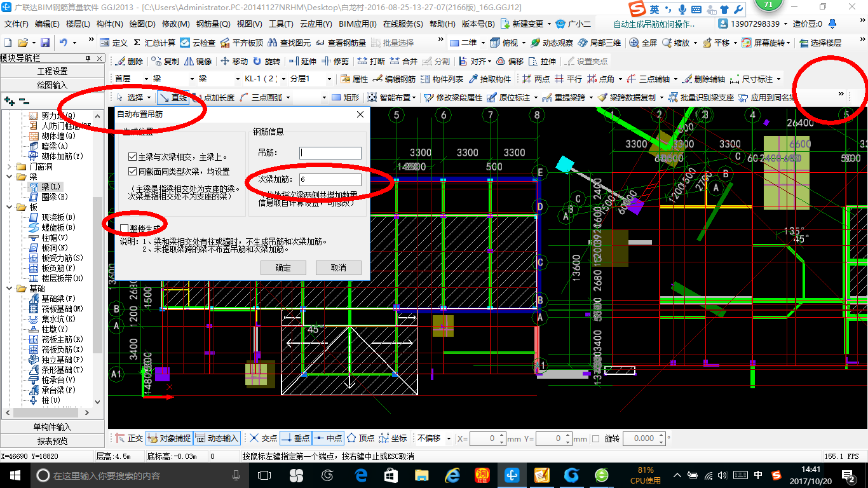
Task: Open the 报表预览 panel
Action: click(x=52, y=440)
